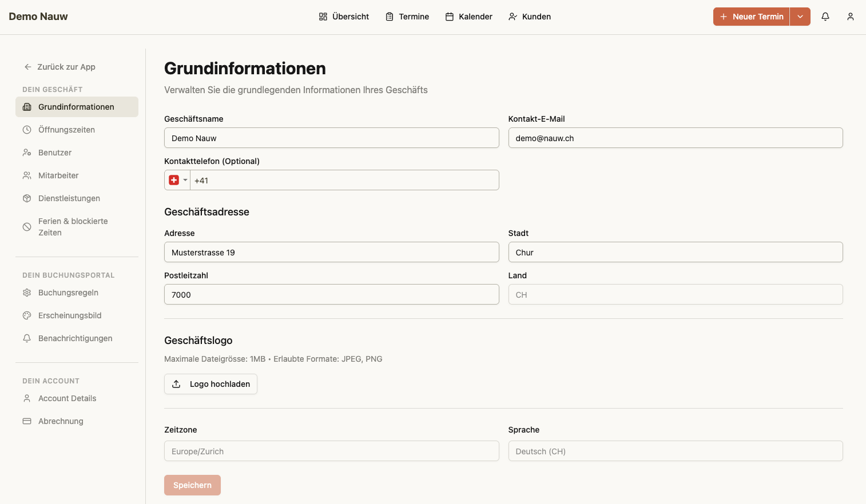This screenshot has height=504, width=866.
Task: Click the back arrow beside Zurück zur App
Action: point(27,67)
